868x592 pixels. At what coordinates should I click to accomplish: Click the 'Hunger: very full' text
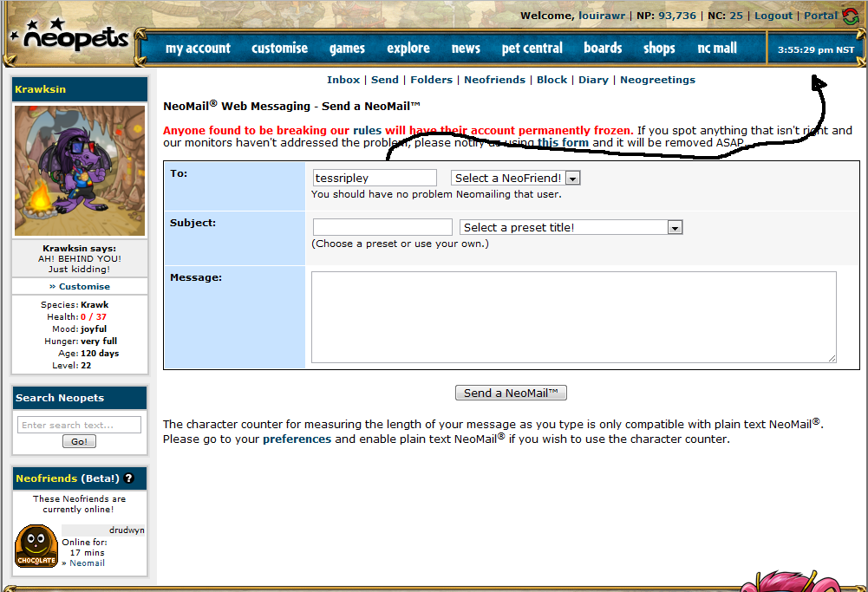(81, 342)
